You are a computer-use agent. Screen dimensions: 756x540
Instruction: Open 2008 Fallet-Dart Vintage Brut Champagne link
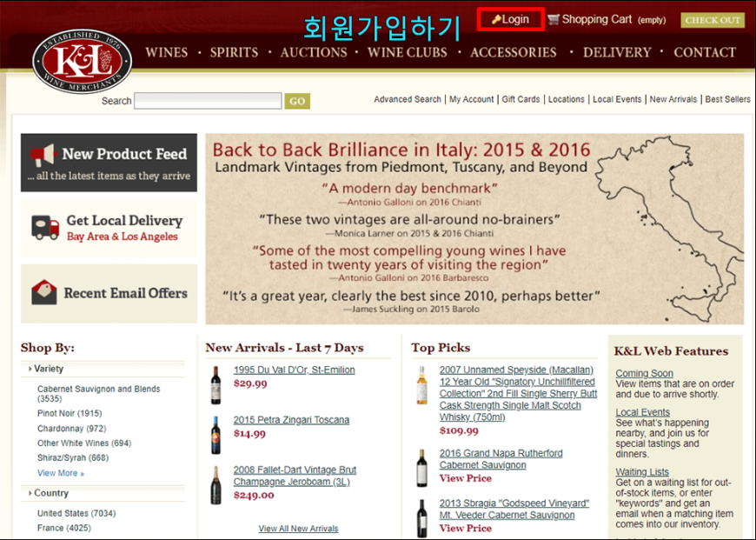click(295, 476)
